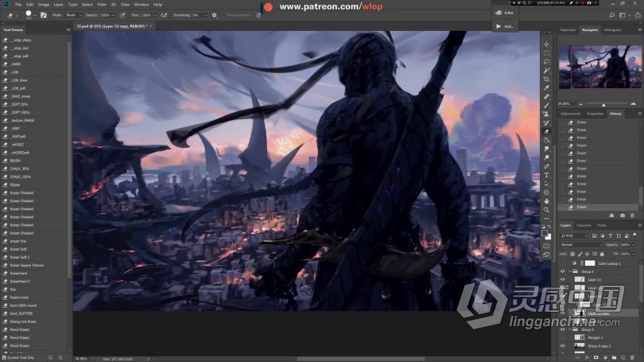
Task: Click the Ps application logo
Action: (6, 4)
